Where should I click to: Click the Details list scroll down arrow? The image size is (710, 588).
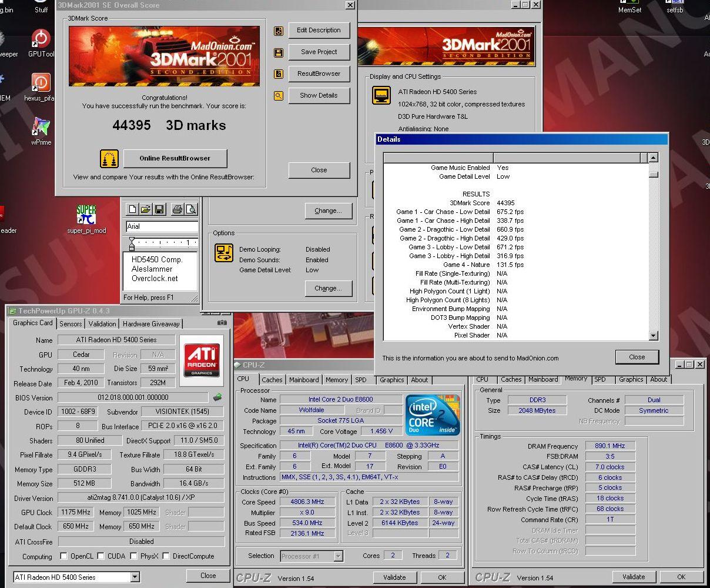[653, 336]
